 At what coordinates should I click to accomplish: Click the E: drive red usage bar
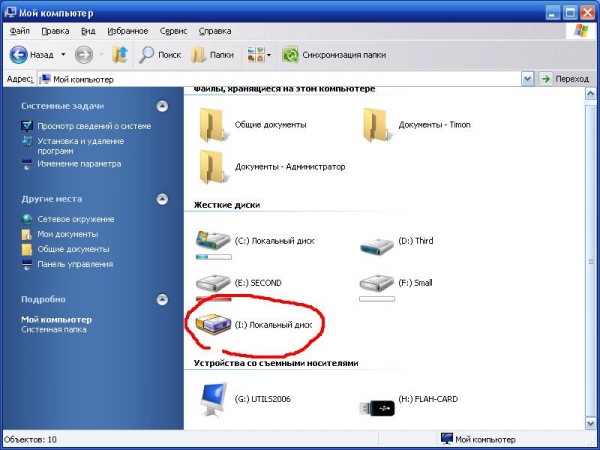tap(214, 298)
